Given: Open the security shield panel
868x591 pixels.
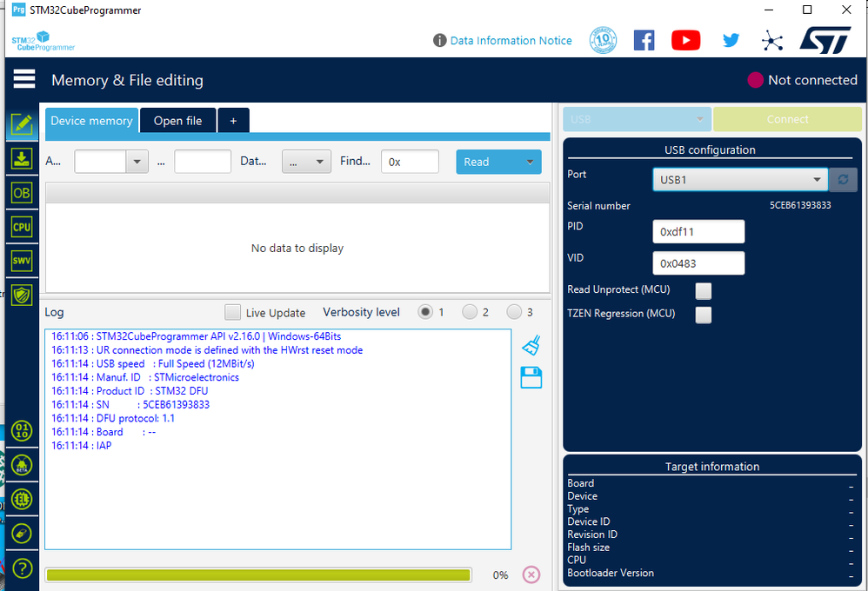Looking at the screenshot, I should tap(22, 295).
